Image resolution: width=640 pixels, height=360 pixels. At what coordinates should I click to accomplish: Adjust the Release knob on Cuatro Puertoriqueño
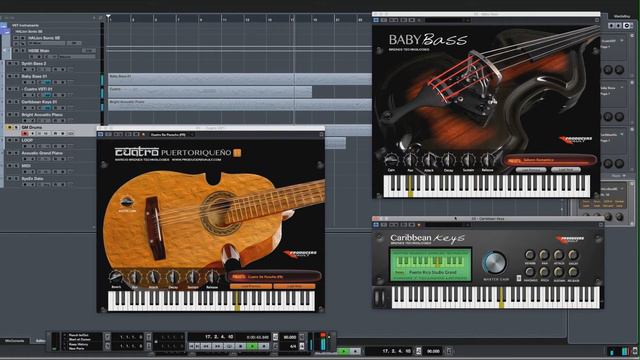pyautogui.click(x=212, y=277)
